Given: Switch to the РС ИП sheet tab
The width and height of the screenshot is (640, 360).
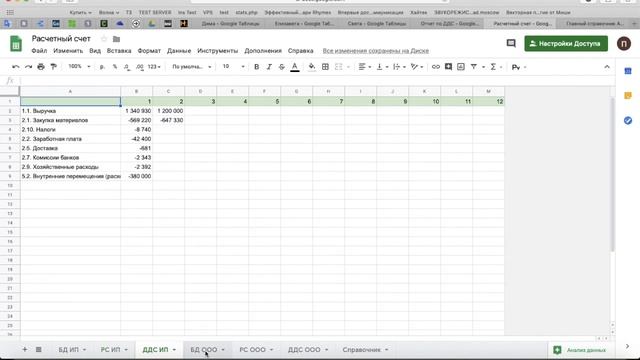Looking at the screenshot, I should click(111, 350).
